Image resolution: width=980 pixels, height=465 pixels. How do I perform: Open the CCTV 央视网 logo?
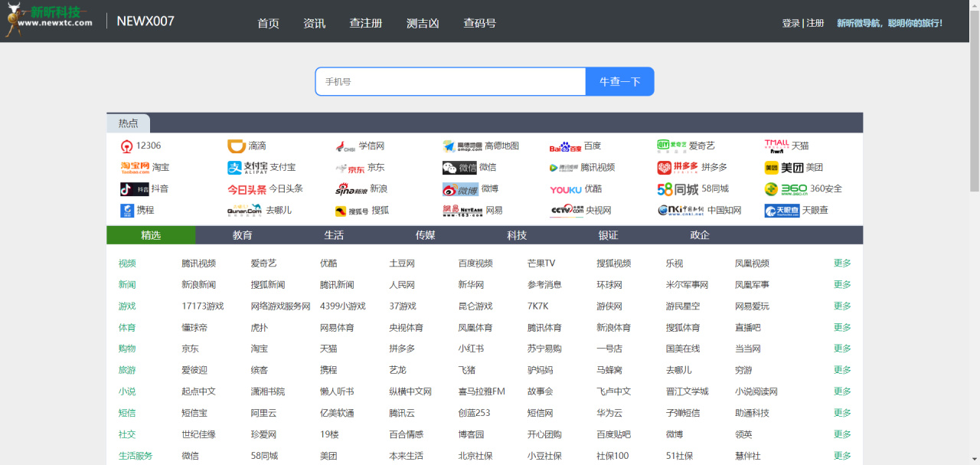(567, 211)
